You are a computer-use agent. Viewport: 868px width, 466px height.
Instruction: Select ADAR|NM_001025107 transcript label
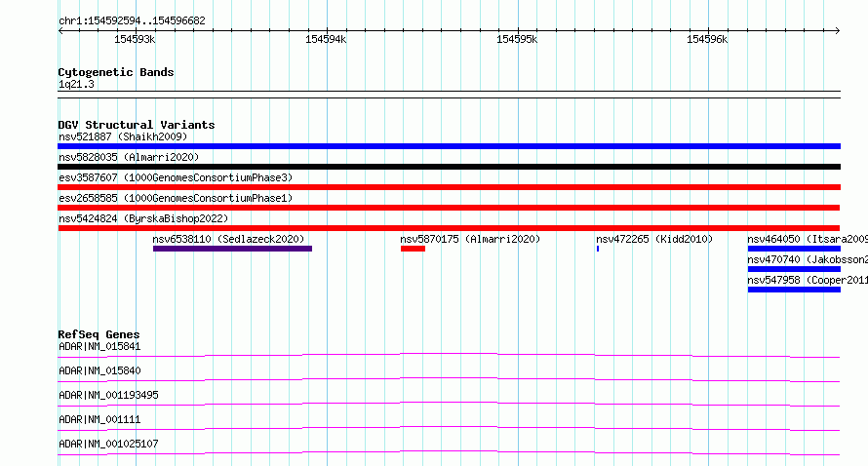[x=108, y=444]
